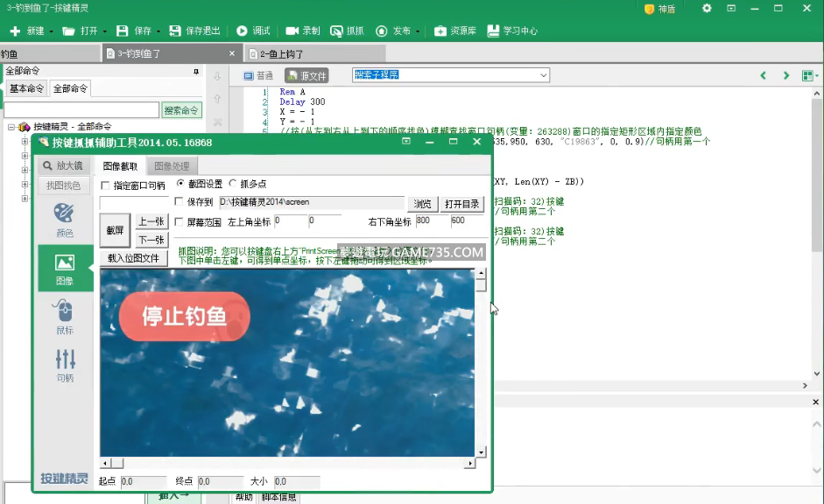This screenshot has height=504, width=824.
Task: Open the 新建 dropdown arrow
Action: [51, 31]
